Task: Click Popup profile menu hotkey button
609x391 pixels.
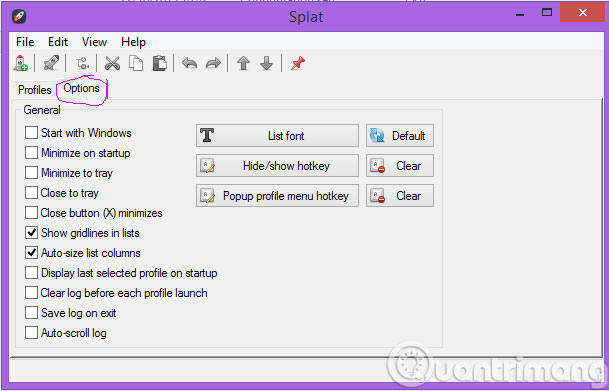Action: pos(277,196)
